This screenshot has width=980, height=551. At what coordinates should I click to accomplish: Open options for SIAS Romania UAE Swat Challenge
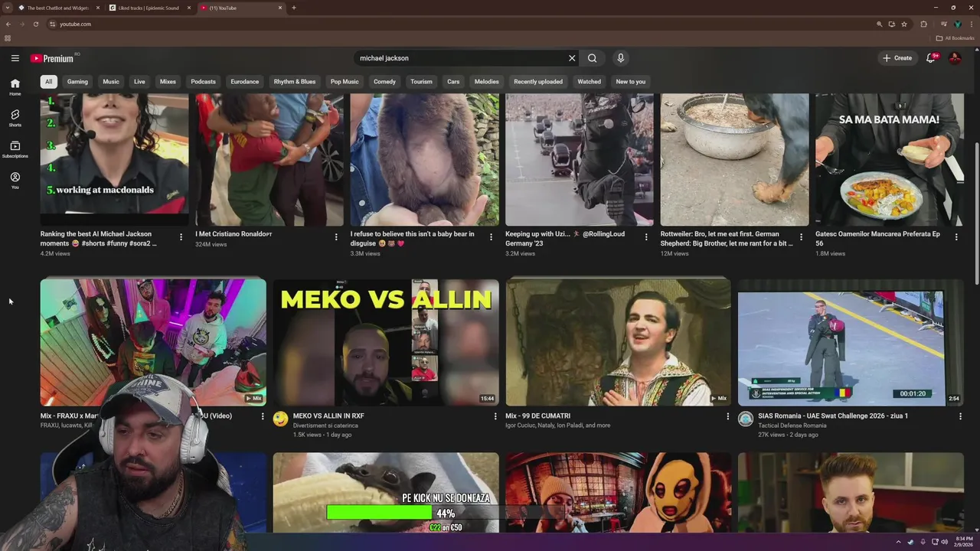pyautogui.click(x=960, y=416)
